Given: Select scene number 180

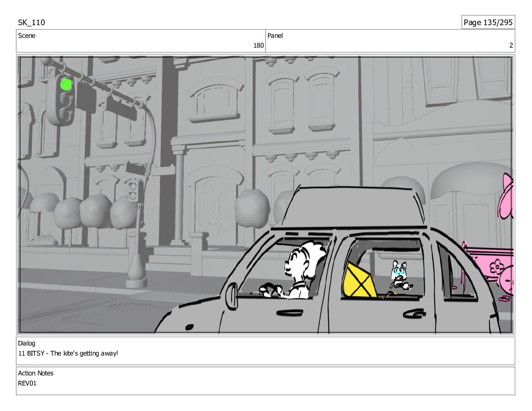Looking at the screenshot, I should [258, 45].
